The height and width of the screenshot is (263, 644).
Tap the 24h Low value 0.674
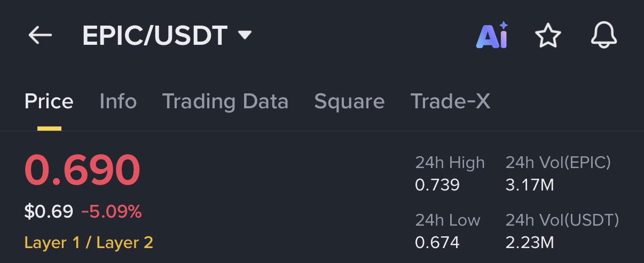point(437,243)
